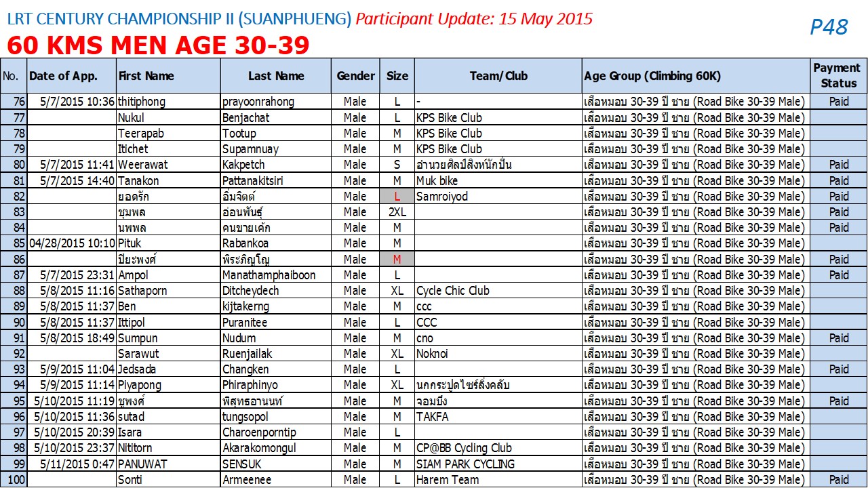Click the last name Akarakomongul cell
Viewport: 868px width, 488px height.
(276, 448)
